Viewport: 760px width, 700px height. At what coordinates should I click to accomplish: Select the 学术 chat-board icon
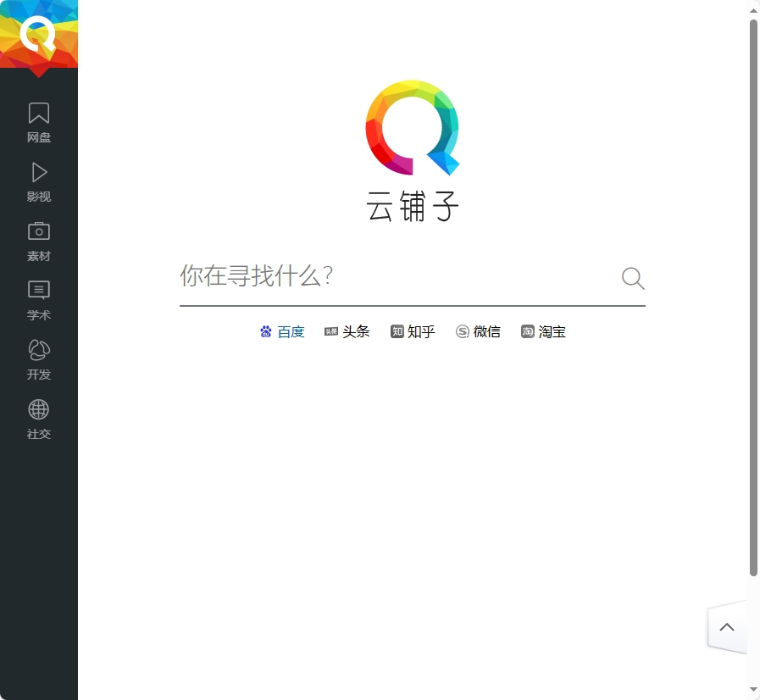39,300
